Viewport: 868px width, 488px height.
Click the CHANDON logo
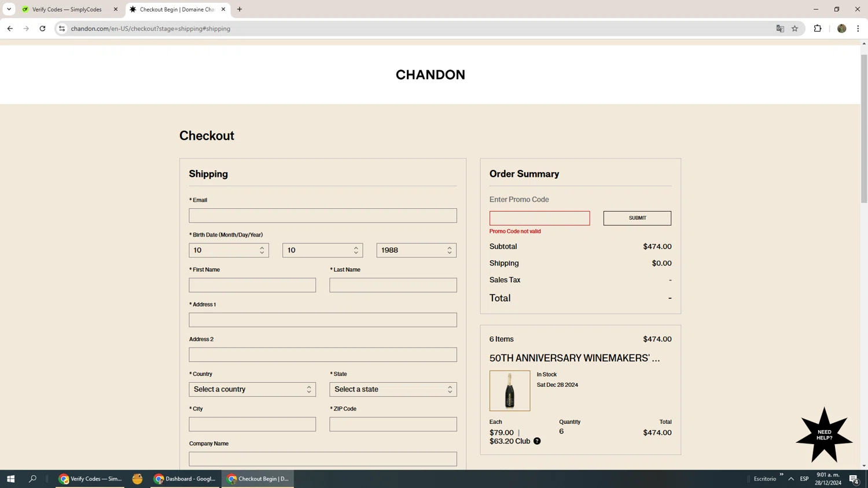click(x=431, y=75)
